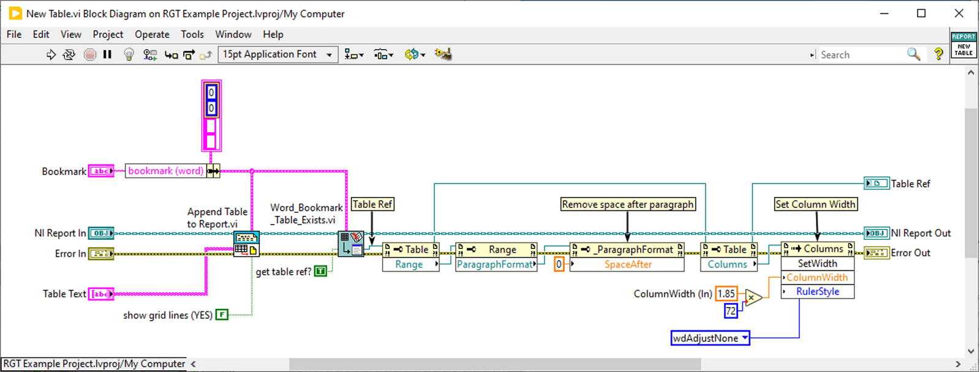Click the Remove space after paragraph label
Screen dimensions: 980x372
[628, 204]
